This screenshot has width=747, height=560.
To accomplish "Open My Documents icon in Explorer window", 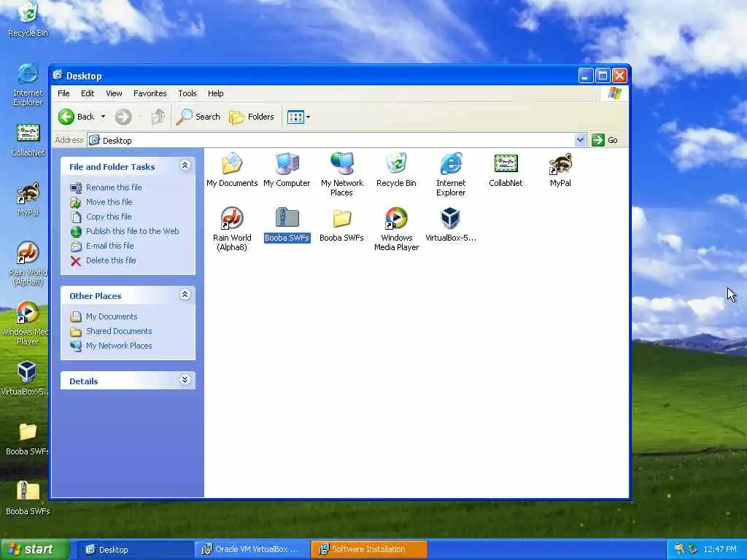I will tap(232, 164).
